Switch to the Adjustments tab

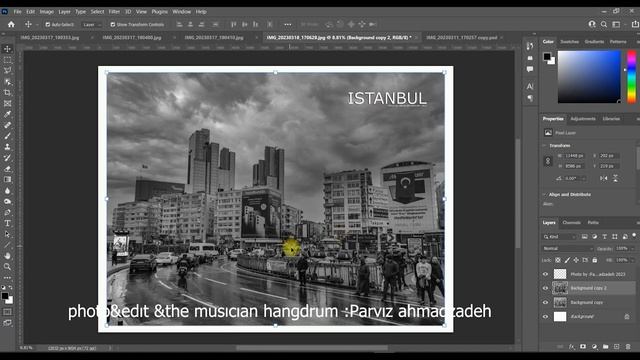(x=582, y=119)
